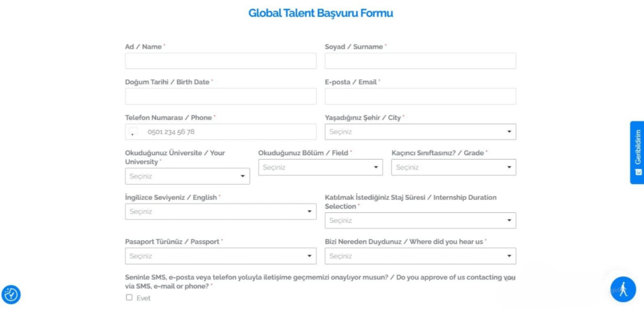Open the cookie consent checkmark icon
This screenshot has width=644, height=309.
click(x=11, y=294)
